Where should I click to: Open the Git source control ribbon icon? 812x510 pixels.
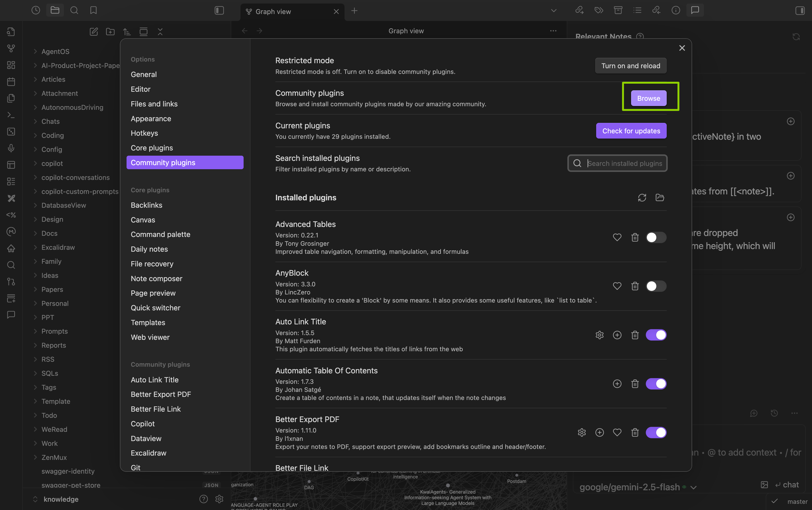click(x=11, y=281)
